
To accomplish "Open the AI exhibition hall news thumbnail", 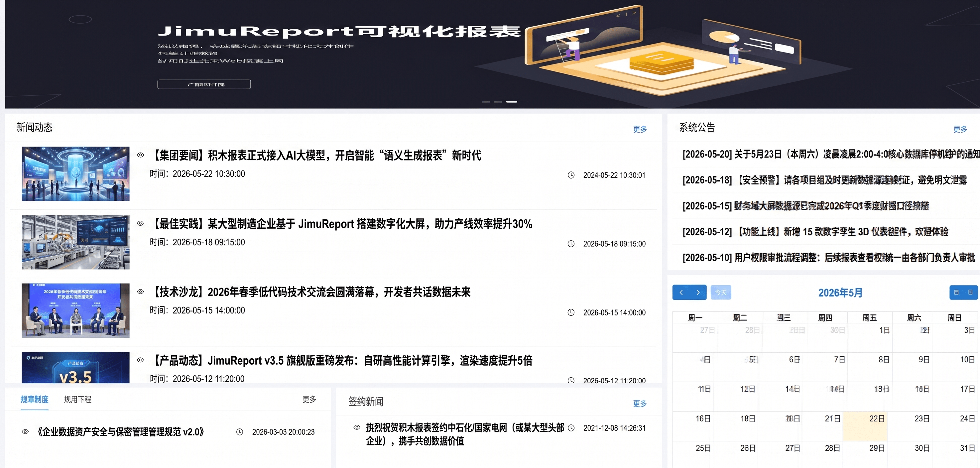I will point(76,174).
